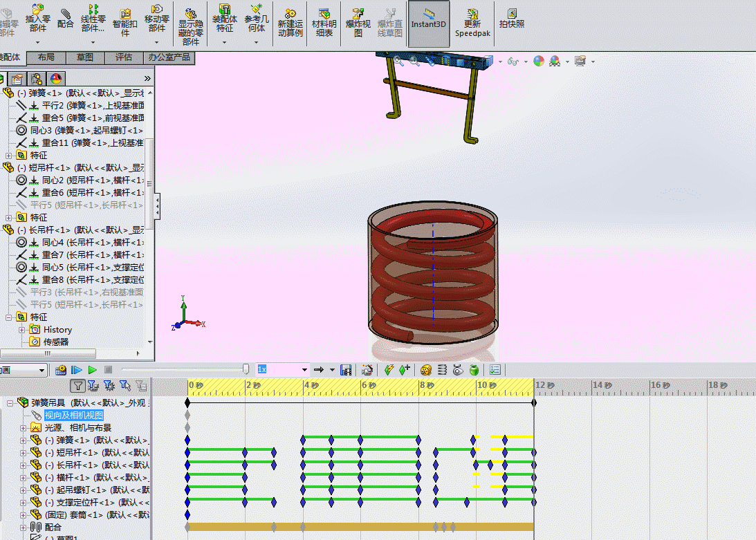Save the animation with the film-disk icon

[346, 370]
